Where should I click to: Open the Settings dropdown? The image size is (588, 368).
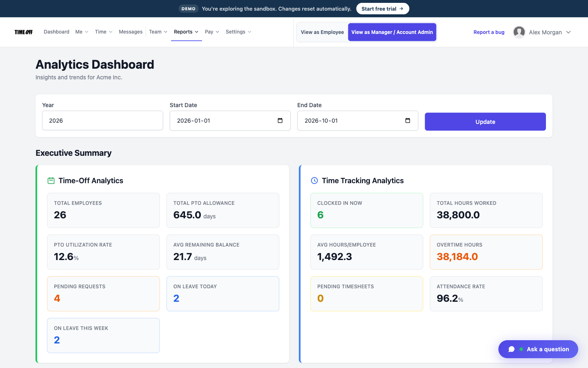238,32
